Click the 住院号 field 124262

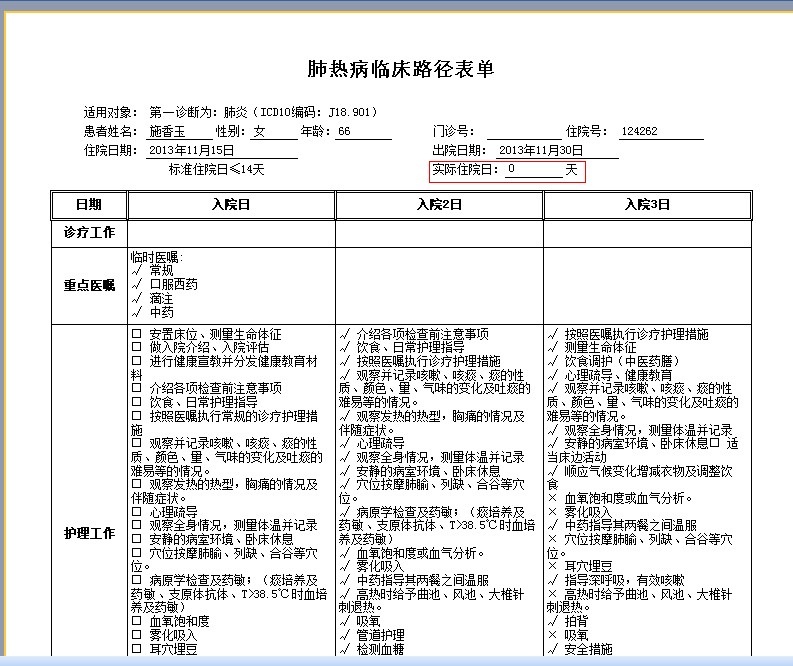coord(662,132)
